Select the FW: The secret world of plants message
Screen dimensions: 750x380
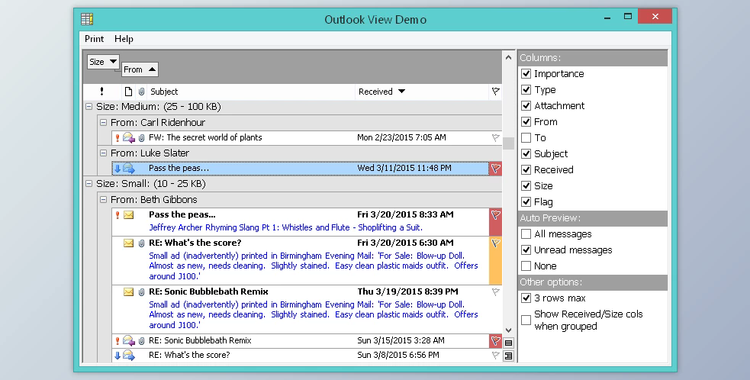[x=306, y=138]
